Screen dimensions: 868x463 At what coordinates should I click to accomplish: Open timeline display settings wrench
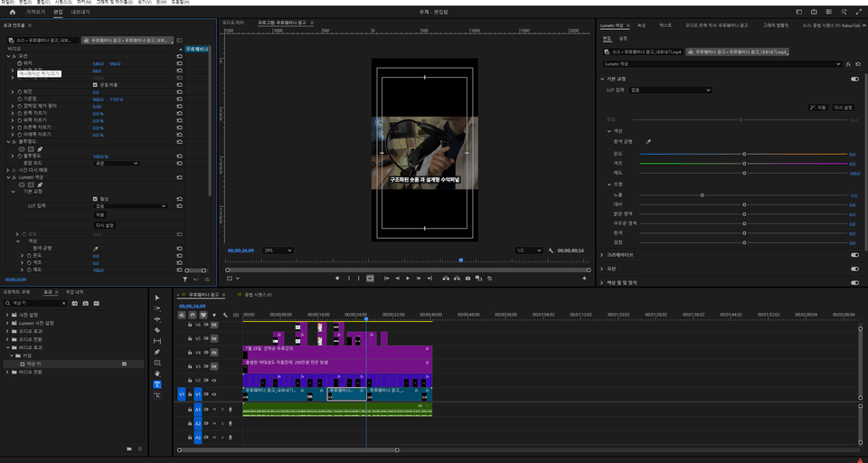(x=225, y=315)
